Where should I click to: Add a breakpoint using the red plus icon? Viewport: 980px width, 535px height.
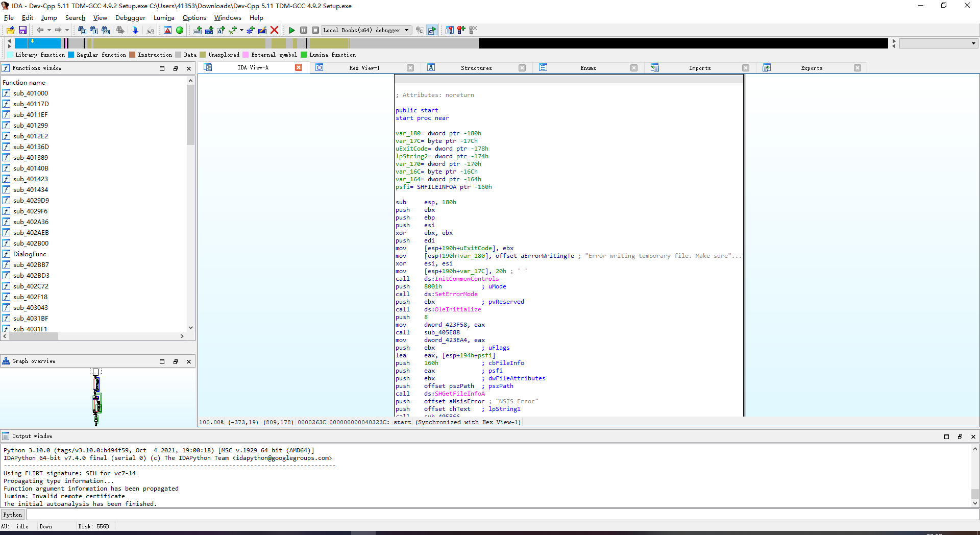coord(461,30)
